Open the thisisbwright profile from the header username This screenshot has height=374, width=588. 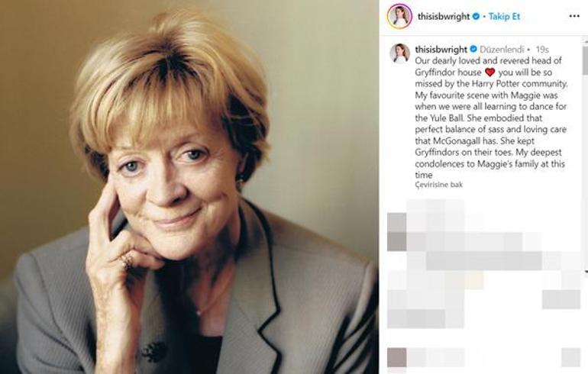pyautogui.click(x=443, y=16)
